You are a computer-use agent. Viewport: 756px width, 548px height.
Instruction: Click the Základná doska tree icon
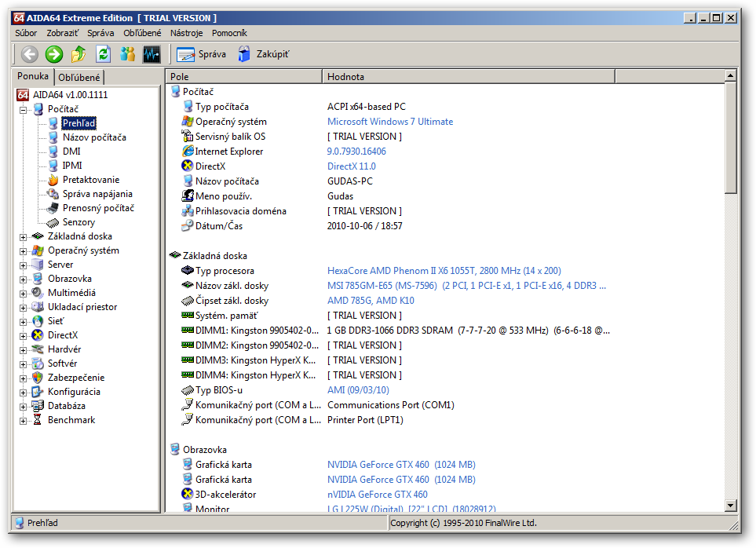pos(38,236)
